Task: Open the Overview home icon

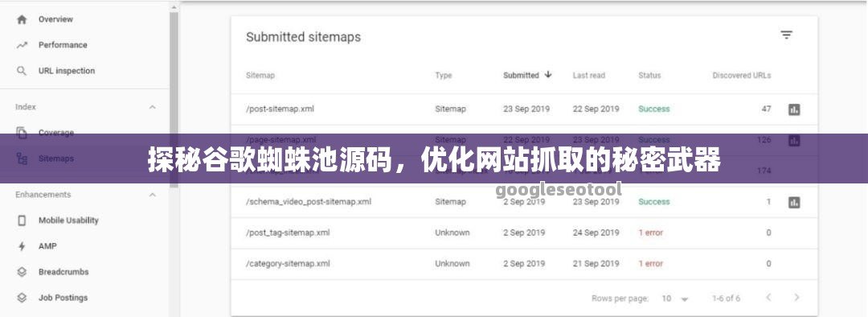Action: click(x=22, y=19)
